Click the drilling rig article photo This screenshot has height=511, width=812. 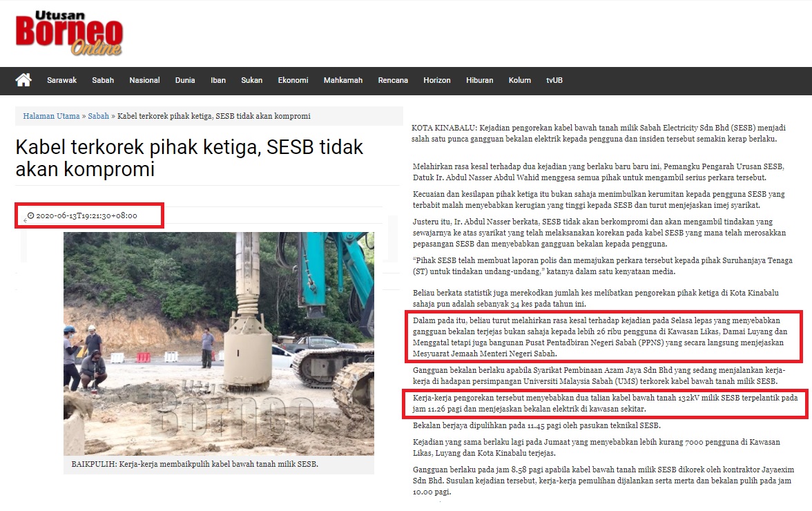pos(218,343)
